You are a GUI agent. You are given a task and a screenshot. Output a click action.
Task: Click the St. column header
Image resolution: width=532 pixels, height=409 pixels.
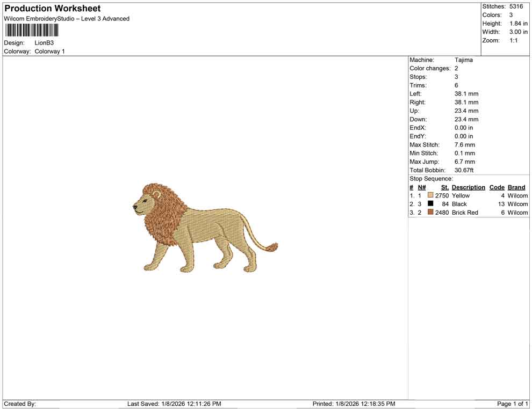click(x=444, y=187)
